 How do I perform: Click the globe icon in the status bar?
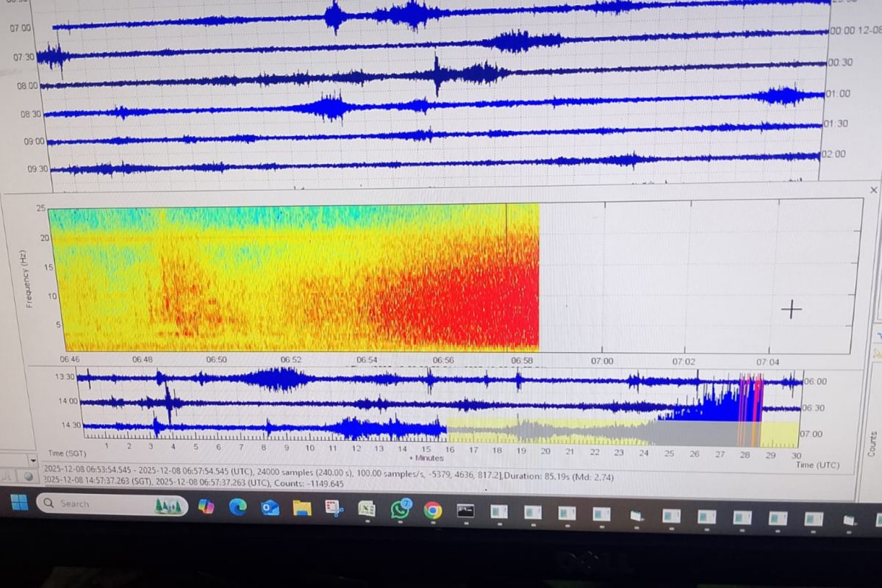(29, 476)
